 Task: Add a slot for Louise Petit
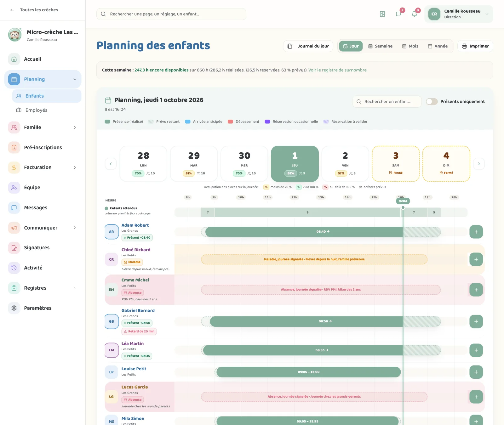476,372
